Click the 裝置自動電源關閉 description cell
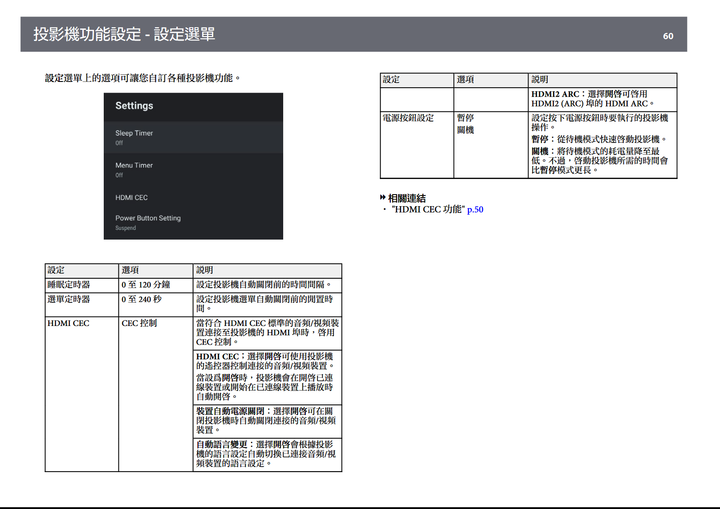The image size is (720, 509). pyautogui.click(x=267, y=421)
